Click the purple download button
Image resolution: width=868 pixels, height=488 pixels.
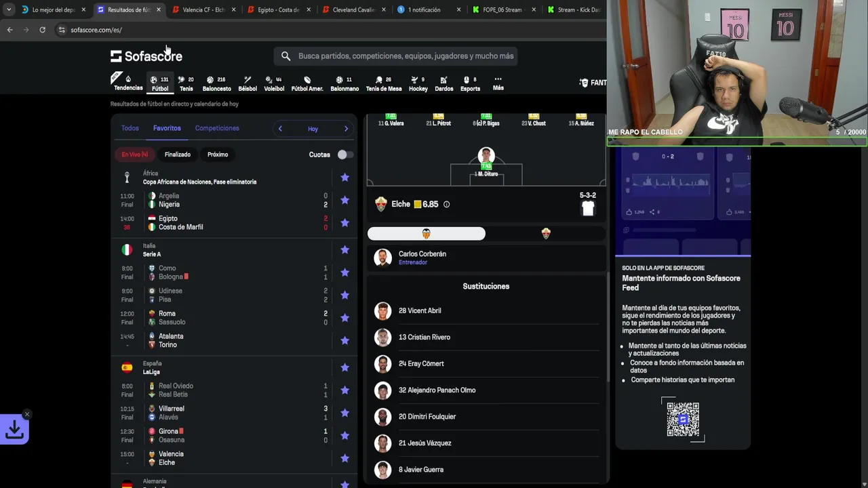(x=14, y=430)
